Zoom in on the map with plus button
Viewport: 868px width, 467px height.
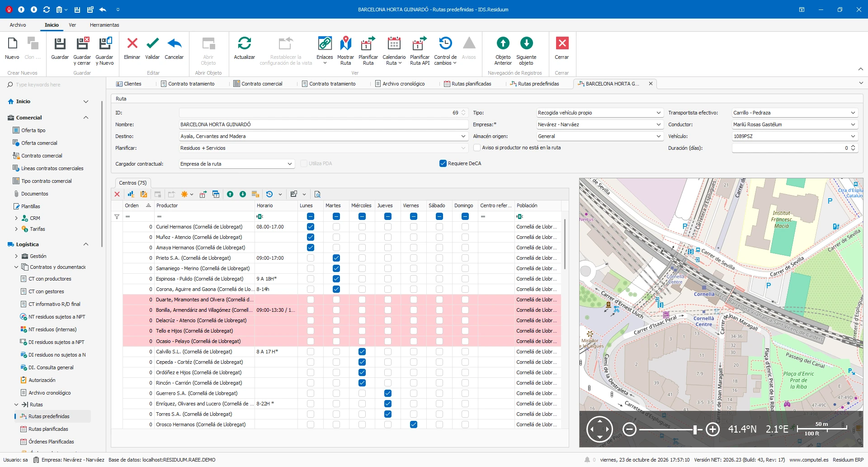(713, 429)
